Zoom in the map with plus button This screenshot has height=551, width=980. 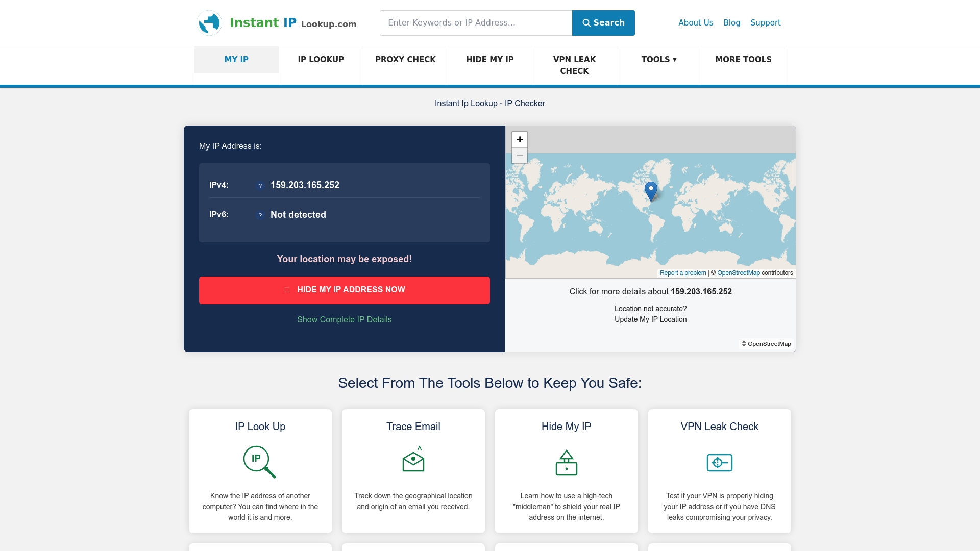pyautogui.click(x=520, y=140)
